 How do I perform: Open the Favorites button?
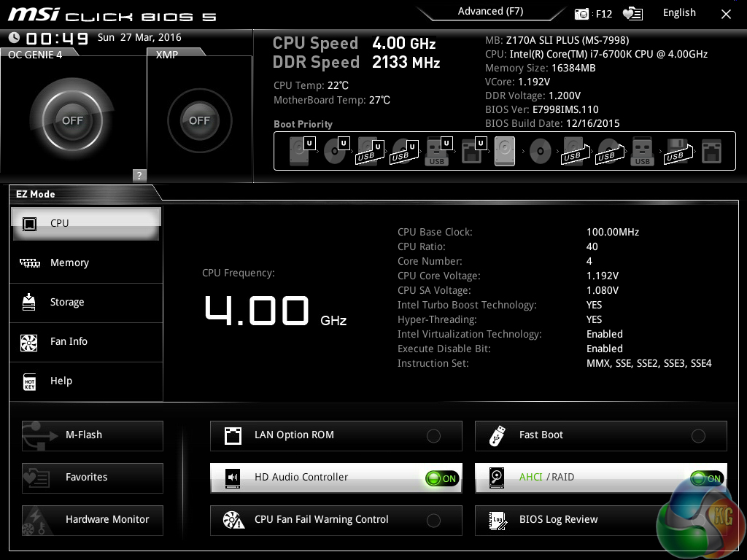93,478
